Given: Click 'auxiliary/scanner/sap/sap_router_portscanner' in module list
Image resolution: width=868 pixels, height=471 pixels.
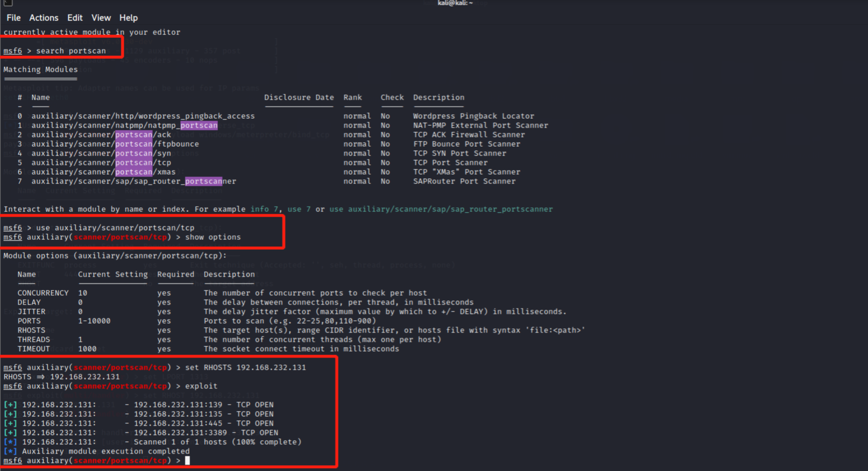Looking at the screenshot, I should 134,181.
